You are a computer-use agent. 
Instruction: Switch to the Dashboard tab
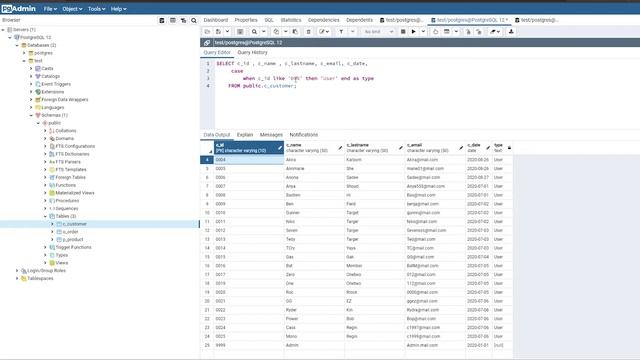tap(216, 20)
